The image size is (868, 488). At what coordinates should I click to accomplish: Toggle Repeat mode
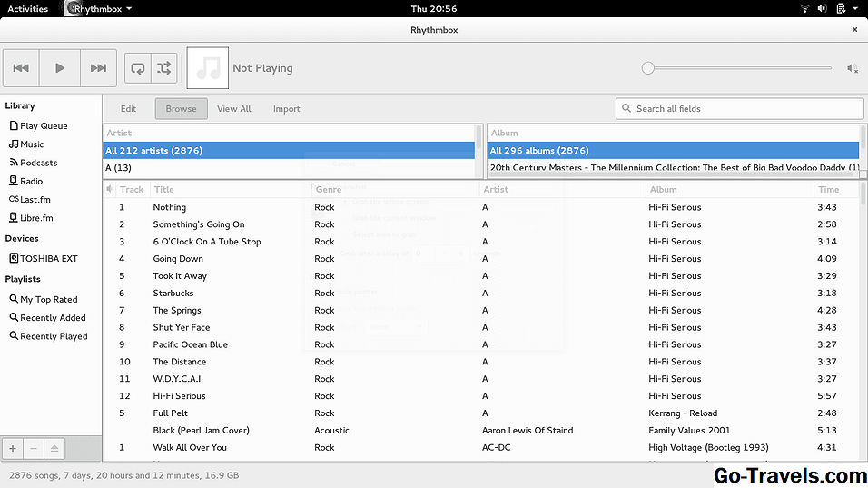pyautogui.click(x=138, y=68)
